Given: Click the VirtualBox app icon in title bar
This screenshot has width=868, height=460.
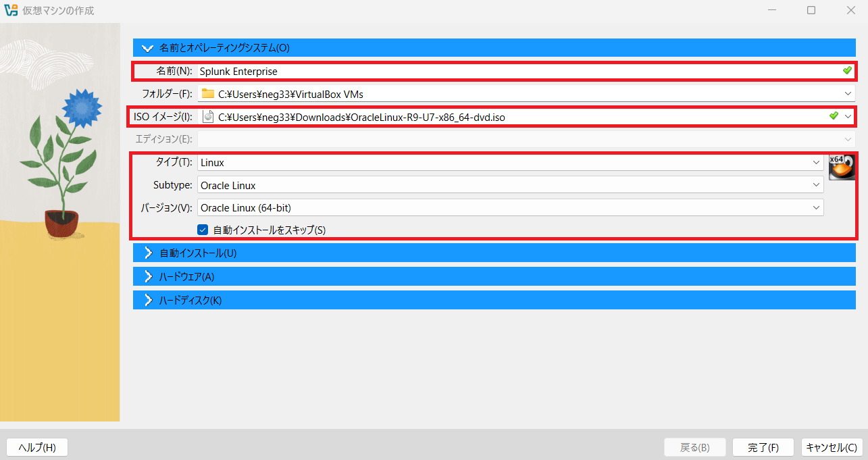Looking at the screenshot, I should pos(11,10).
